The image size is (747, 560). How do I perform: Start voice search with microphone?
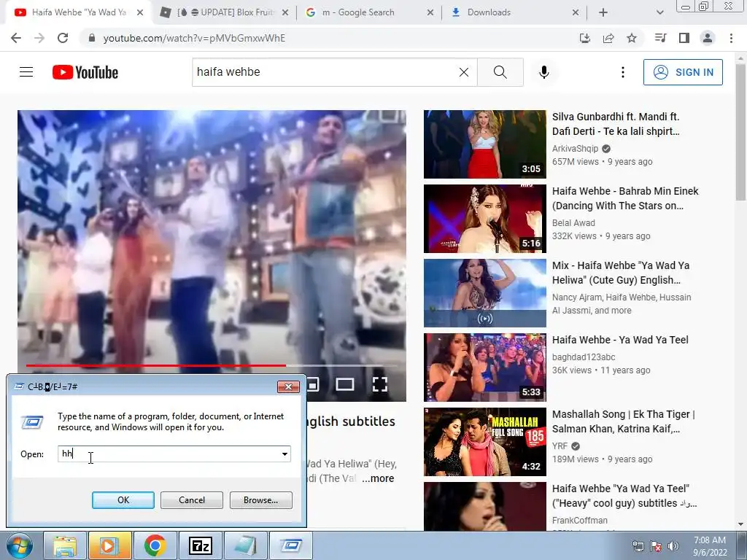(544, 72)
